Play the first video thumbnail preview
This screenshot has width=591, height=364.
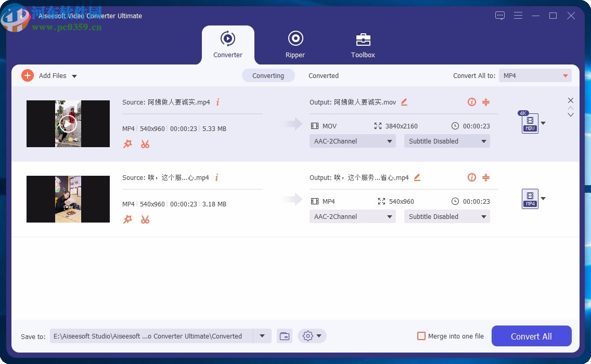click(68, 124)
